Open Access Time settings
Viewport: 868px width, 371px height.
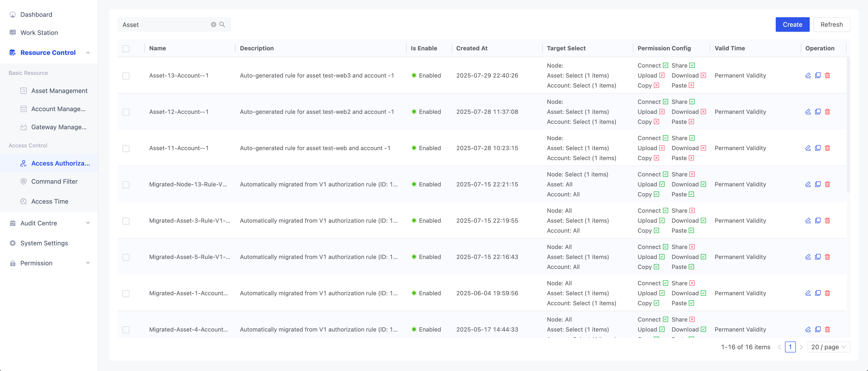49,202
